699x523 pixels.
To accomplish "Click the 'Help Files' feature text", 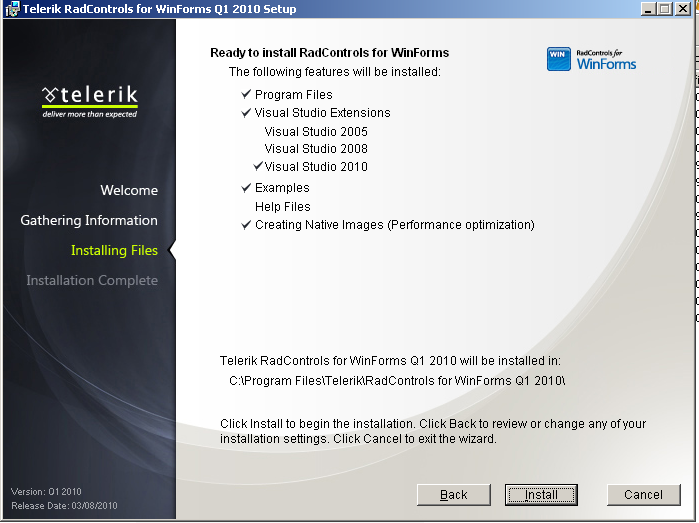I will click(283, 206).
